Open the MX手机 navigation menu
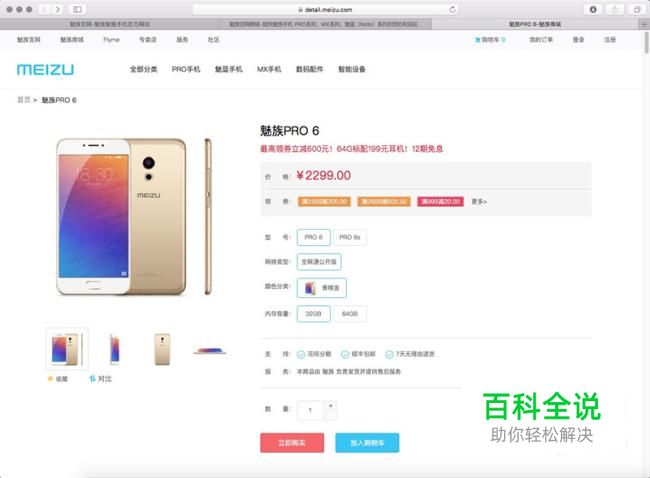Image resolution: width=650 pixels, height=478 pixels. pos(269,69)
